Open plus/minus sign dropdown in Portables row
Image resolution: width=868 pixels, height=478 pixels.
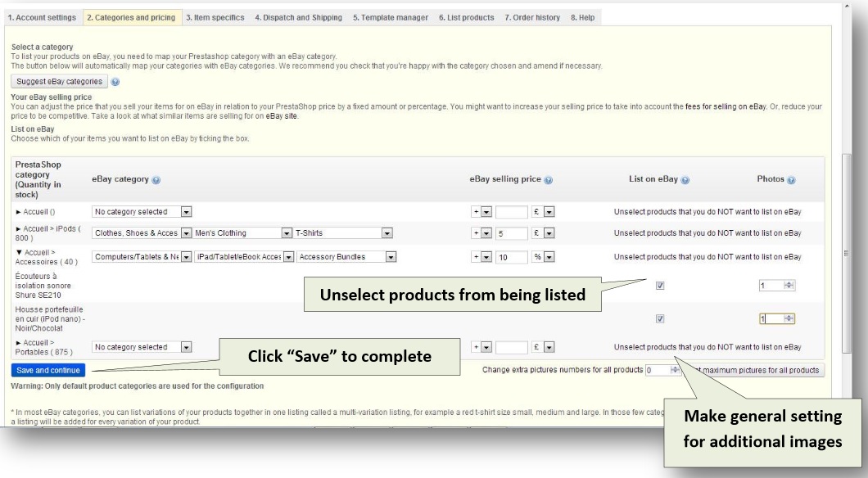[481, 347]
